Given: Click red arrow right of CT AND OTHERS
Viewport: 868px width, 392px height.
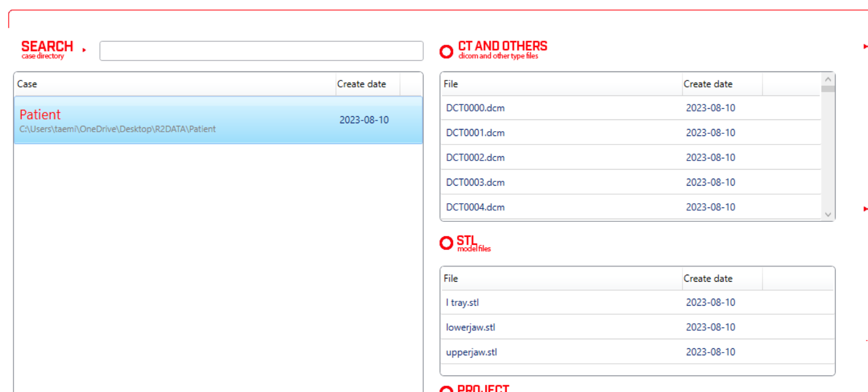Looking at the screenshot, I should (x=865, y=47).
